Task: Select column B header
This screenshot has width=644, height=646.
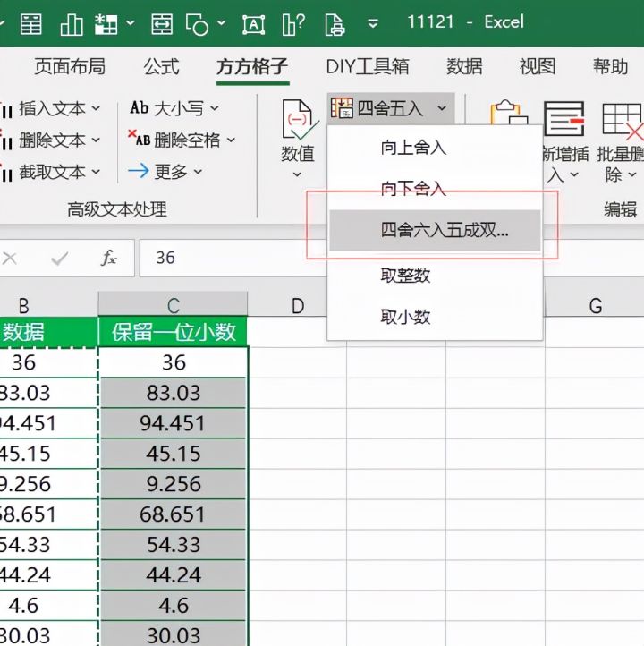Action: coord(48,304)
